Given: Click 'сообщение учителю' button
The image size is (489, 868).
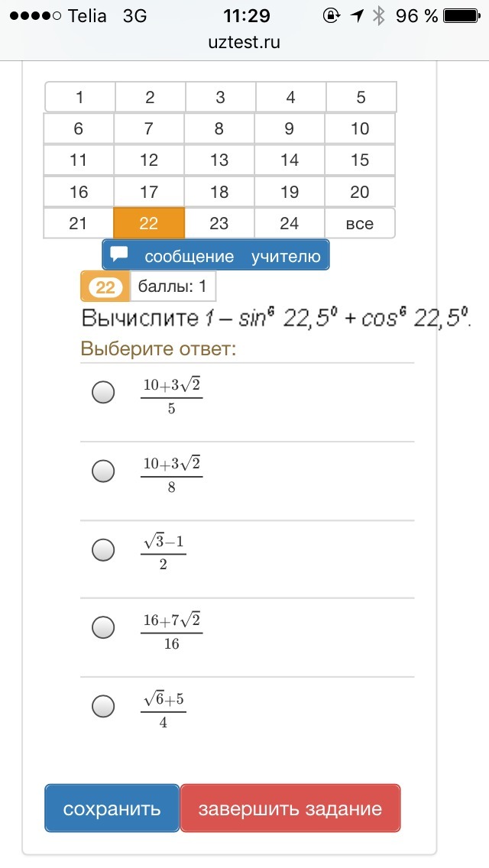Looking at the screenshot, I should coord(216,255).
